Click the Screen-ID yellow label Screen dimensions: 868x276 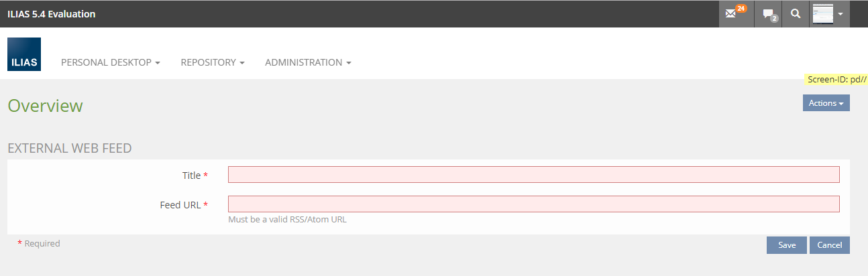tap(837, 79)
